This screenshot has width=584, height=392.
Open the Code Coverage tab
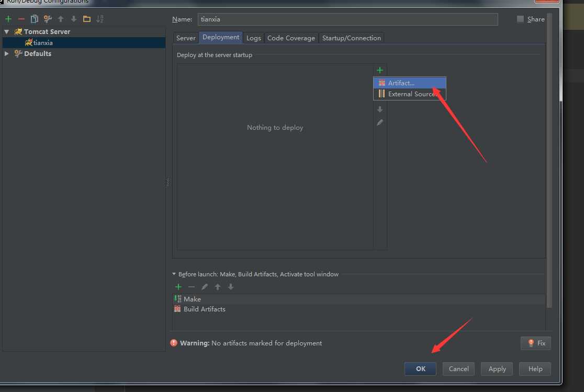291,38
